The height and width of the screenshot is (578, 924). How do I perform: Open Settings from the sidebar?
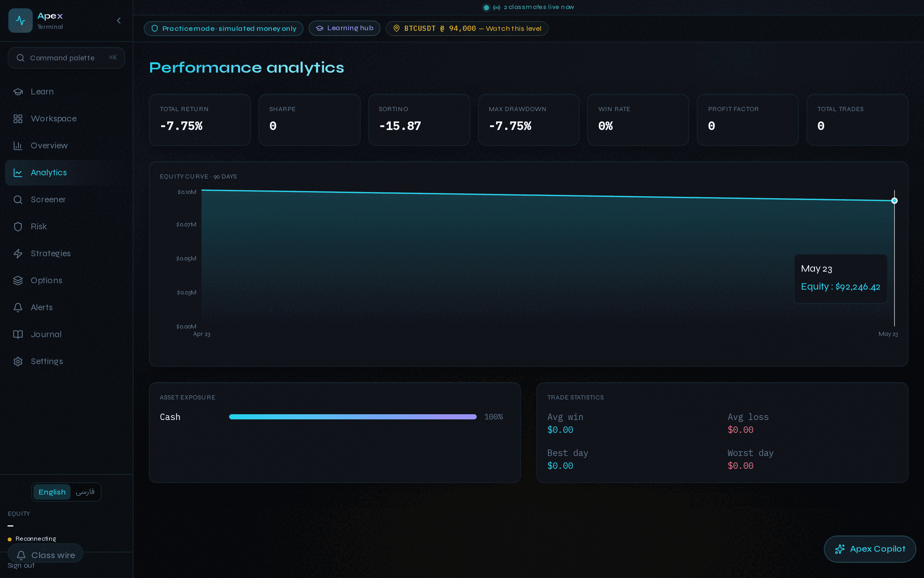[66, 361]
